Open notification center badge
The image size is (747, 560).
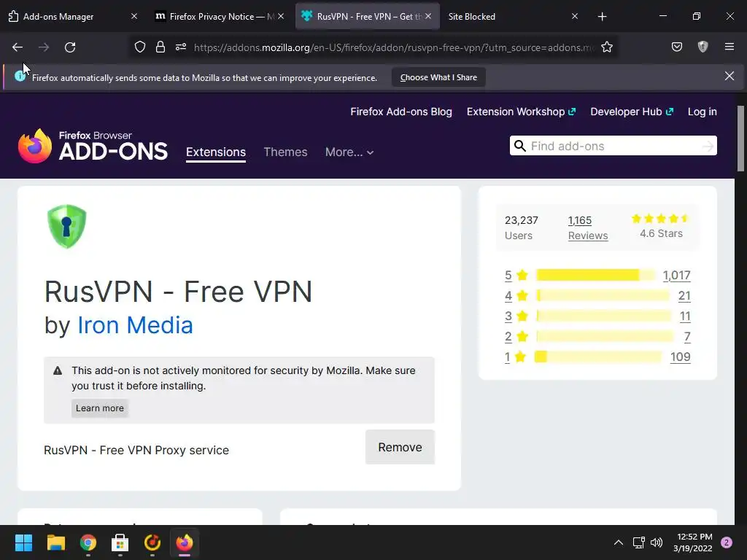click(727, 542)
